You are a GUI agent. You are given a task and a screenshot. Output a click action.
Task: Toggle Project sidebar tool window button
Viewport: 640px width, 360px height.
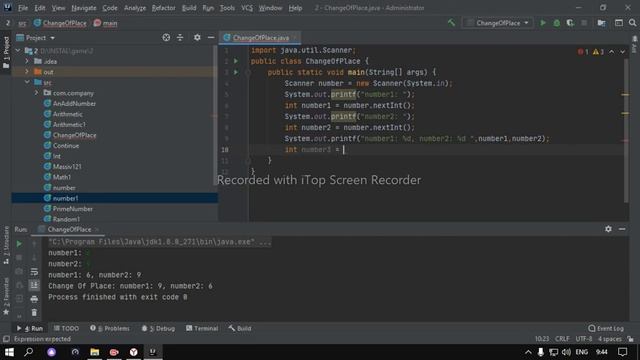[x=6, y=53]
